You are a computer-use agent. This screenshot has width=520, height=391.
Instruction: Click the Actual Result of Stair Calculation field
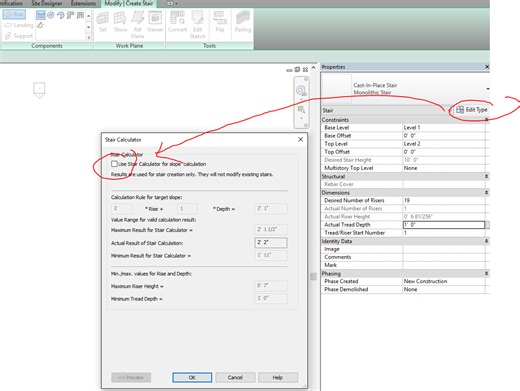271,243
